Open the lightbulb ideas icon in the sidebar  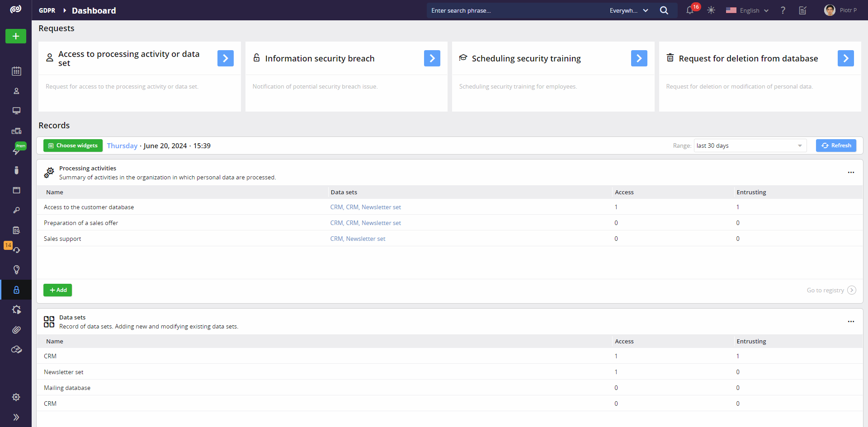click(16, 270)
